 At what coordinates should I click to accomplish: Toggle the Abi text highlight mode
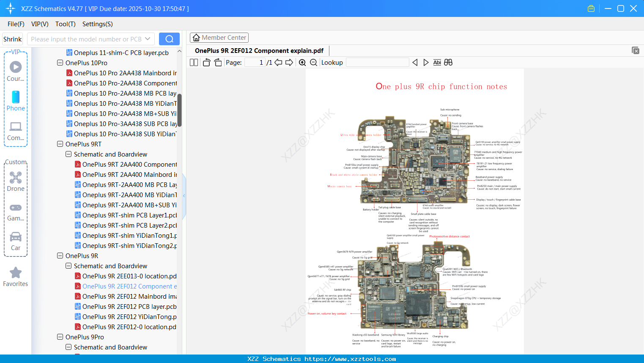click(x=437, y=62)
